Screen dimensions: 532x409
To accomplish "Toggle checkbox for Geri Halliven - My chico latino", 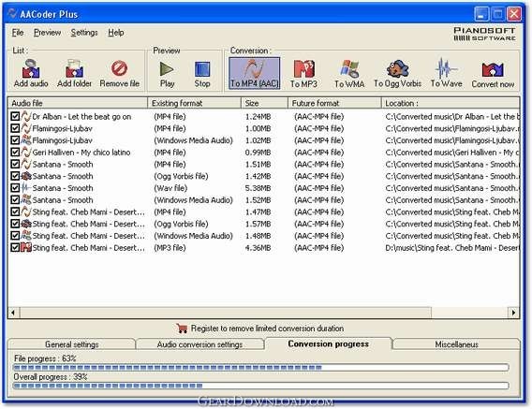I will tap(15, 152).
